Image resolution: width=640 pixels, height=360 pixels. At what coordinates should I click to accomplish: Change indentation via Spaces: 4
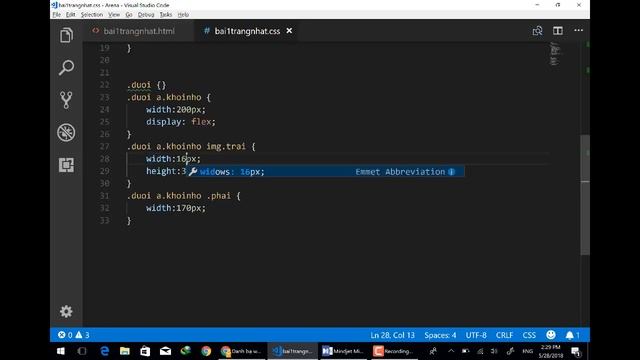tap(440, 335)
